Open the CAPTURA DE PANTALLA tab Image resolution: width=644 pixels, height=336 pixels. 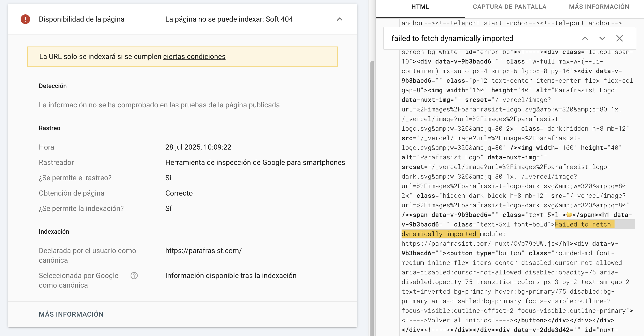pyautogui.click(x=510, y=7)
